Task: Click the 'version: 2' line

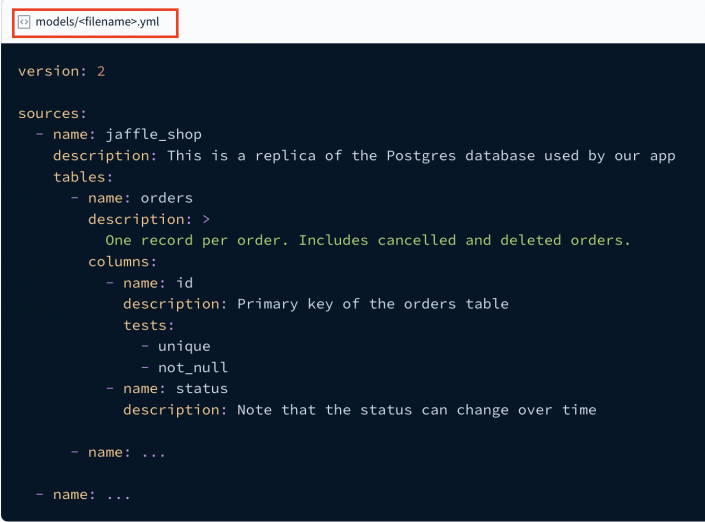Action: pyautogui.click(x=61, y=71)
